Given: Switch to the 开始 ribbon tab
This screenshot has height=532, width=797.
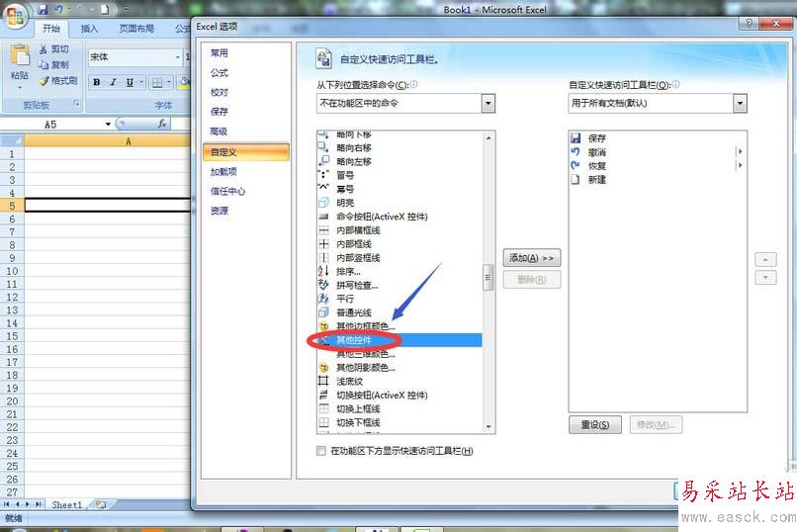Looking at the screenshot, I should tap(50, 29).
